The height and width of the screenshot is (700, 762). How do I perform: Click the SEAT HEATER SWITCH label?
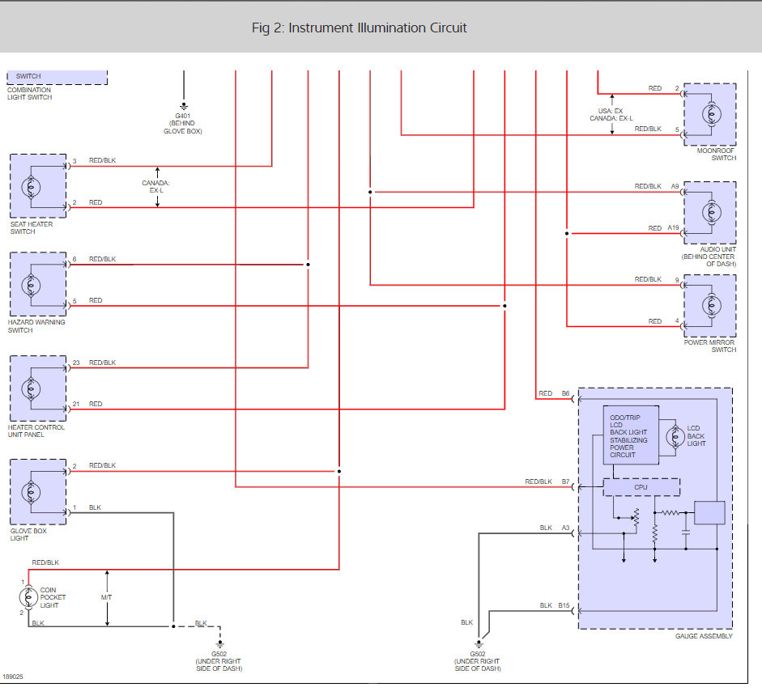click(31, 228)
